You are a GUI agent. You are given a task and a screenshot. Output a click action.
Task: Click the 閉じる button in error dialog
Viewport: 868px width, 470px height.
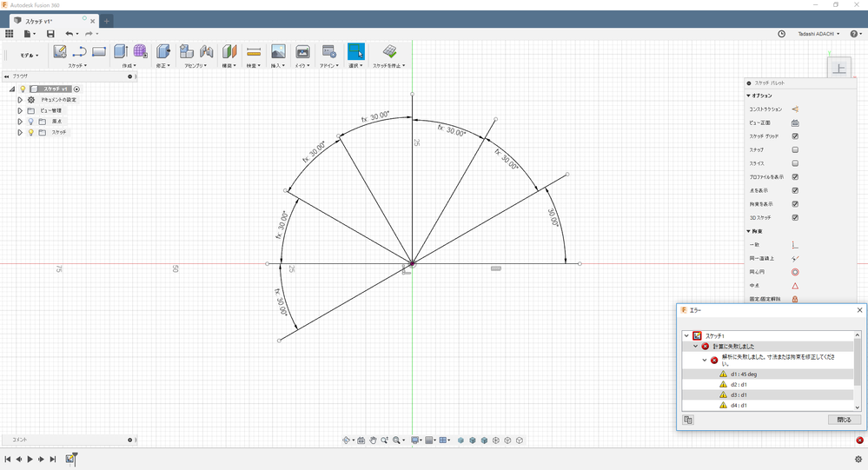pyautogui.click(x=845, y=420)
